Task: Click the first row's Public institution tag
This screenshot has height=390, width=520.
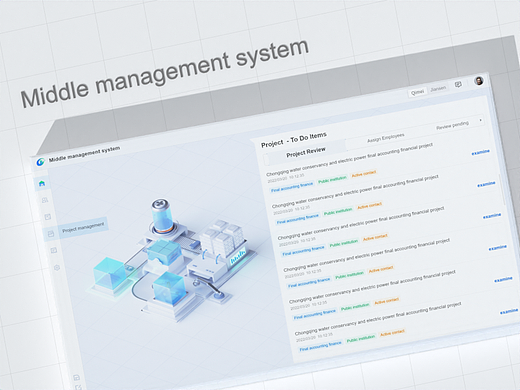Action: [x=332, y=179]
